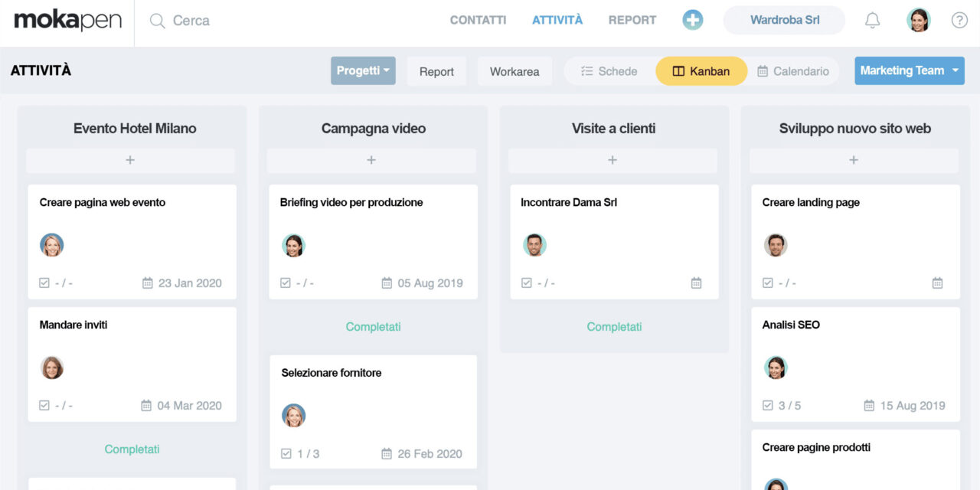Screen dimensions: 980x490
Task: Click the Workarea button
Action: click(514, 70)
